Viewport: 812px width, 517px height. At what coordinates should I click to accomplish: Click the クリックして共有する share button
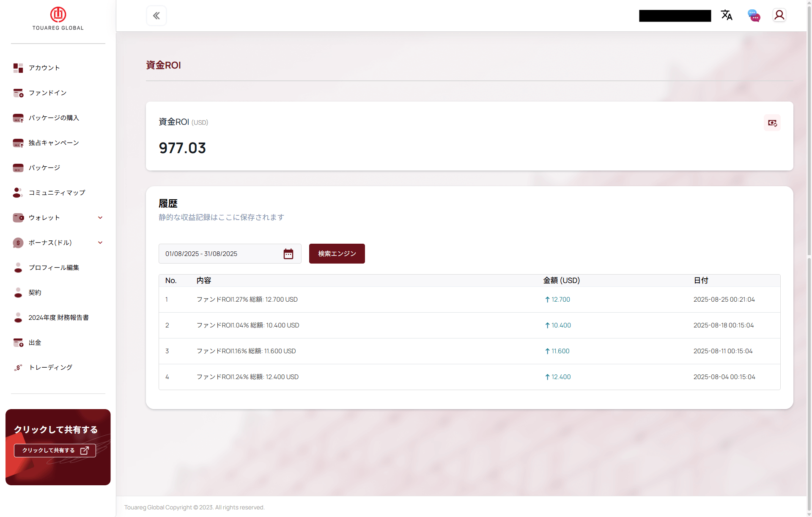[49, 451]
